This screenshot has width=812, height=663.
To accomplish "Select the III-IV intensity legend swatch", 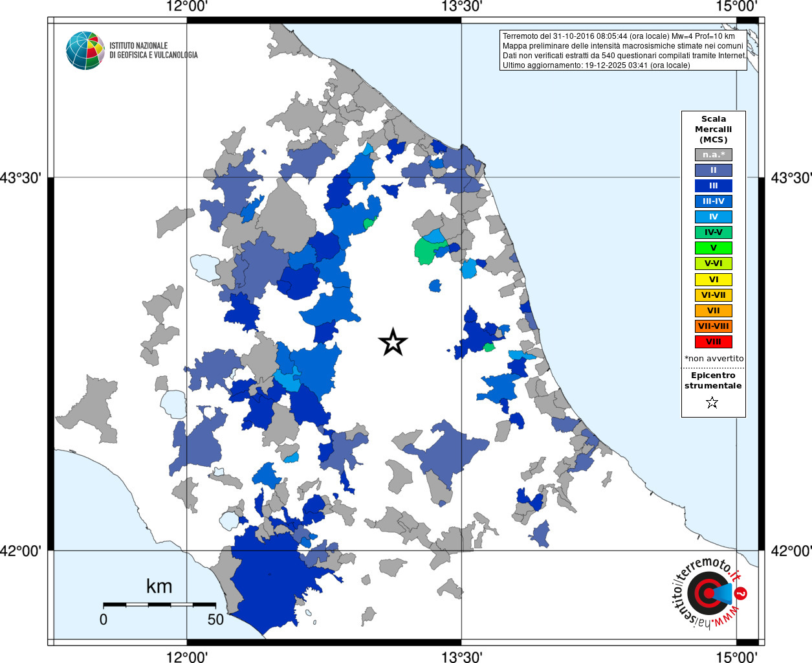I will (x=714, y=201).
